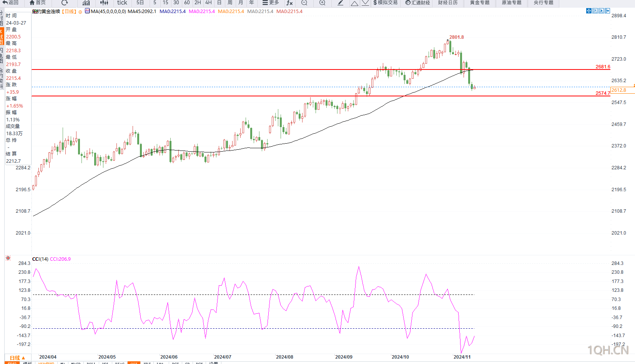Open the 设置 settings tab

pyautogui.click(x=213, y=363)
